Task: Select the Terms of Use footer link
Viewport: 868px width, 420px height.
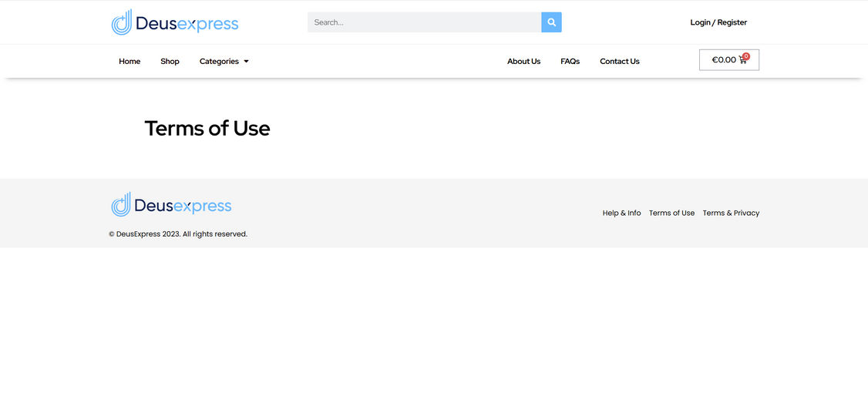Action: (x=671, y=213)
